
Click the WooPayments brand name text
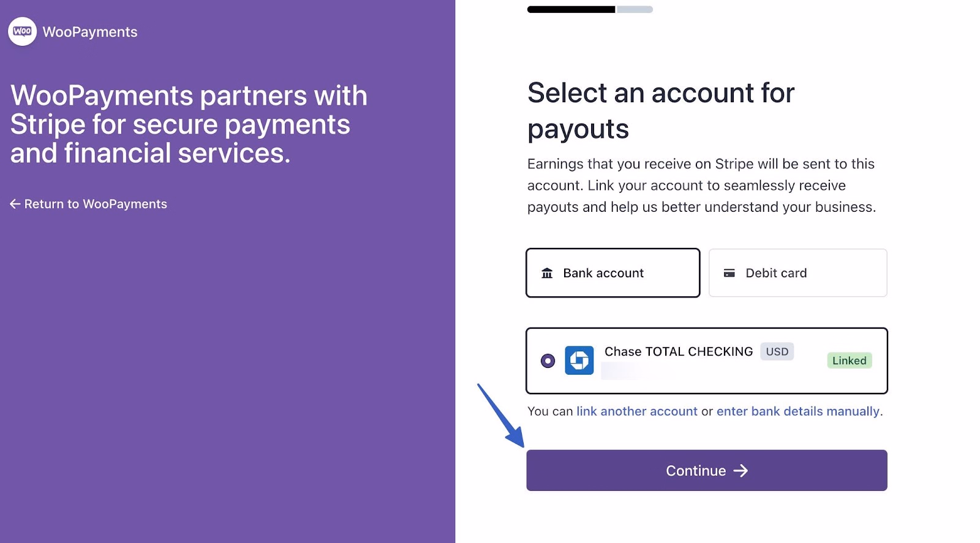tap(90, 32)
